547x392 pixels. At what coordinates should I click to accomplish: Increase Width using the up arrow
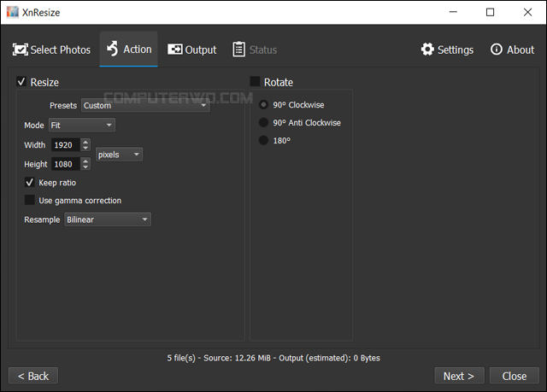[x=85, y=142]
